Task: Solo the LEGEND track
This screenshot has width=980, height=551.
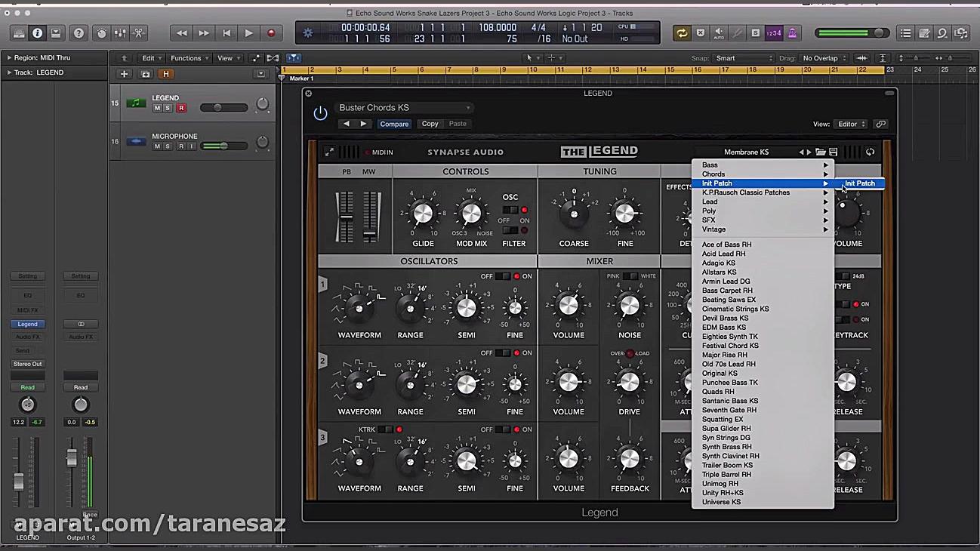Action: tap(168, 108)
